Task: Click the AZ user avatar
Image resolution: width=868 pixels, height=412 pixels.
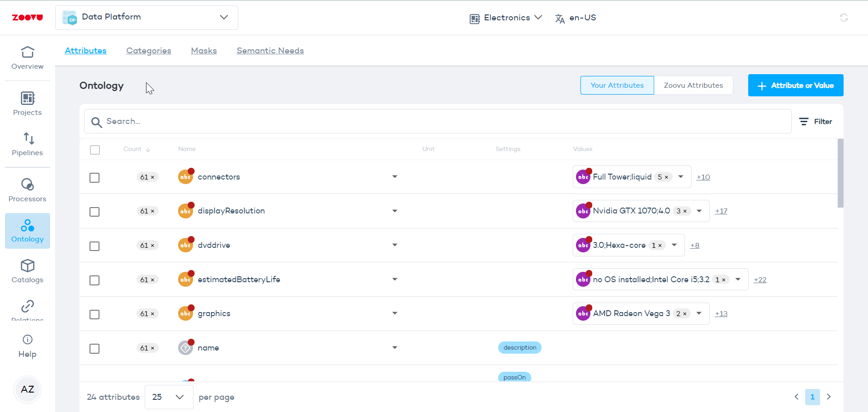Action: pyautogui.click(x=27, y=389)
